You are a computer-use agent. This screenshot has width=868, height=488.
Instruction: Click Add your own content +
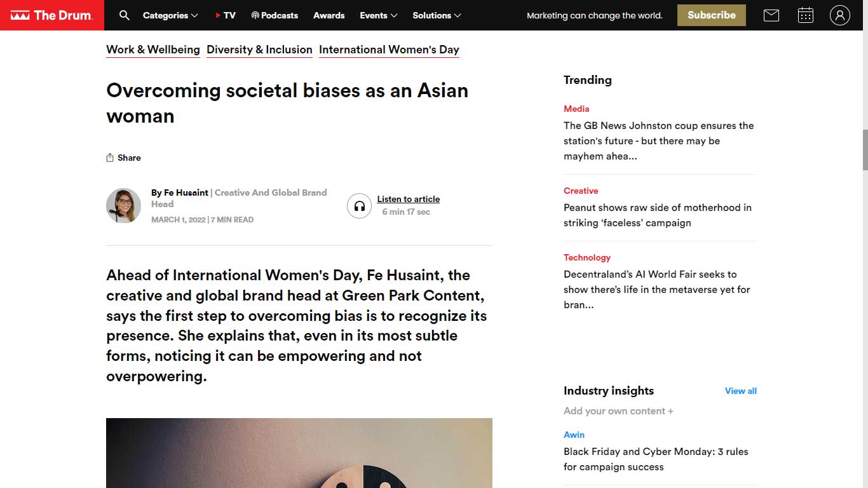point(618,411)
